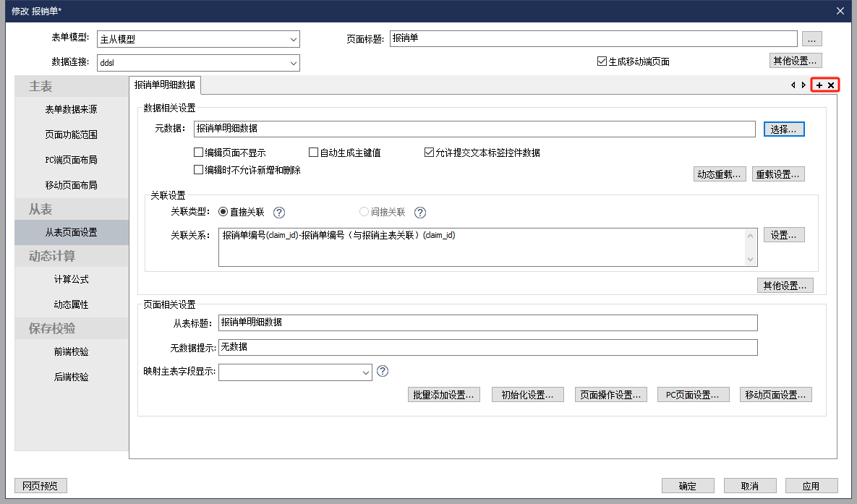857x504 pixels.
Task: Click help icon next to 直接关联
Action: (x=279, y=213)
